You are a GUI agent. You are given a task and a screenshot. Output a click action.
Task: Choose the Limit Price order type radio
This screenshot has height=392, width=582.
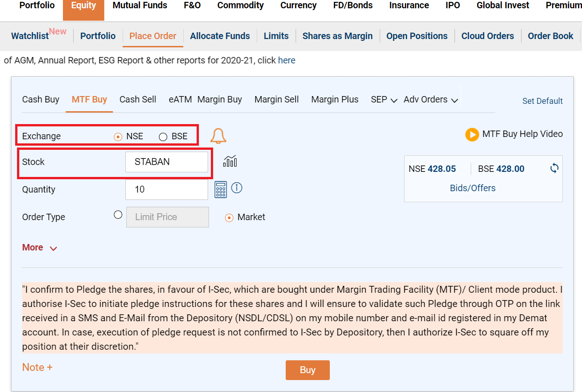[118, 215]
